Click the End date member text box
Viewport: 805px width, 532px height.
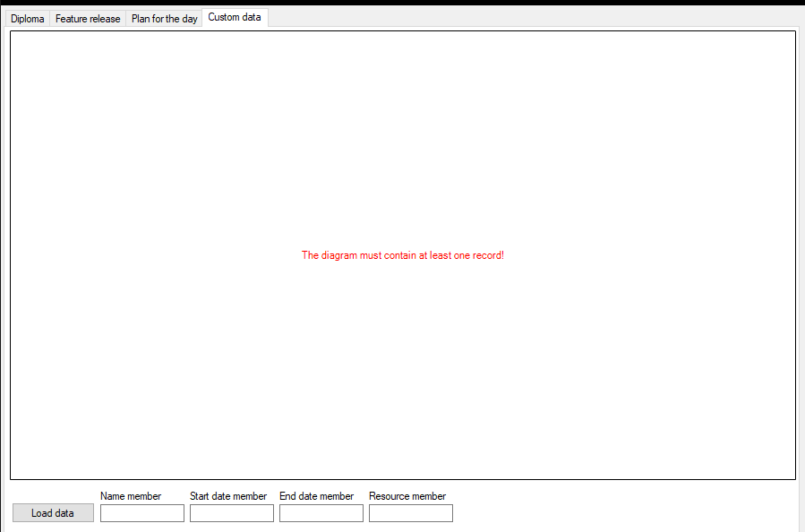[321, 513]
